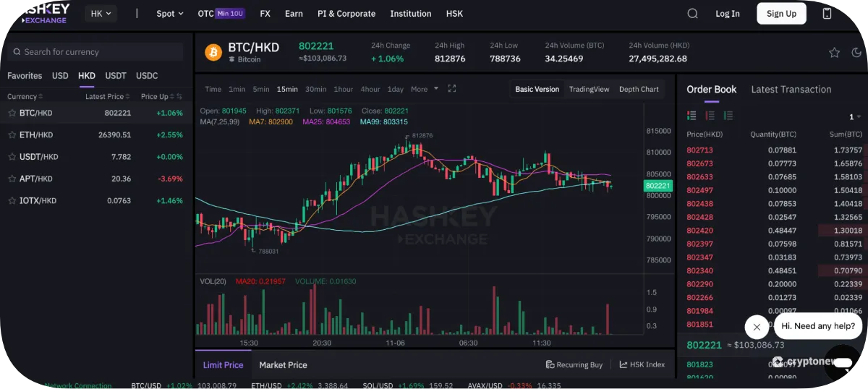Favorite the IOTX/HKD row star
The image size is (868, 389).
(x=12, y=200)
